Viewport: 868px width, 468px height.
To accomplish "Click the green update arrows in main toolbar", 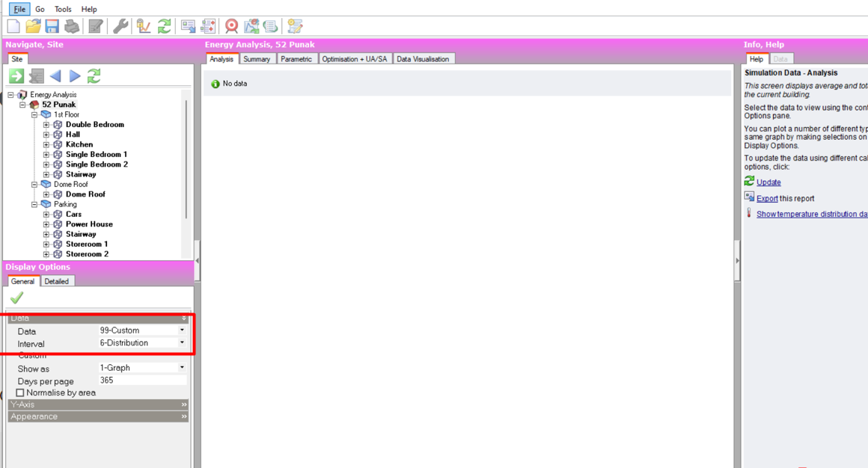I will [164, 26].
